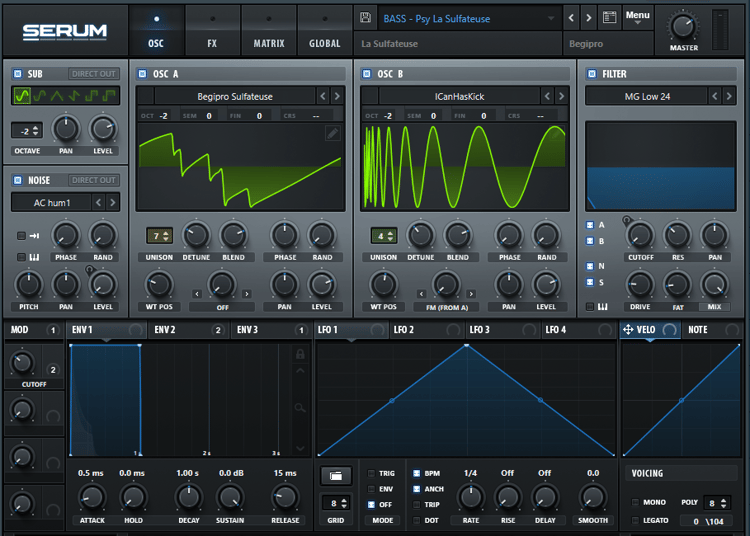Switch to the MATRIX tab
The height and width of the screenshot is (536, 750).
click(269, 32)
